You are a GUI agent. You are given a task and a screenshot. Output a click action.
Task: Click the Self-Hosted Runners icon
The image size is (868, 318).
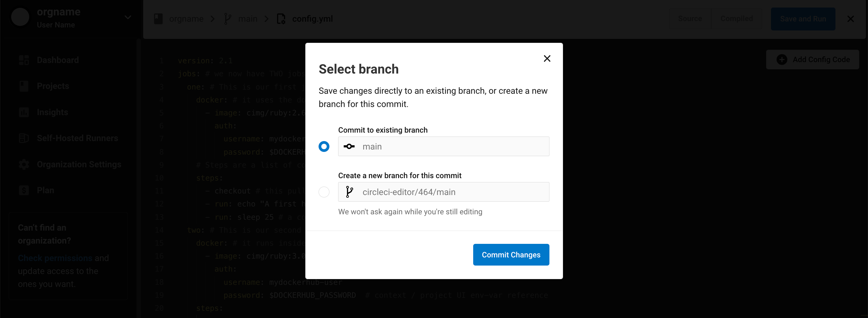point(24,138)
